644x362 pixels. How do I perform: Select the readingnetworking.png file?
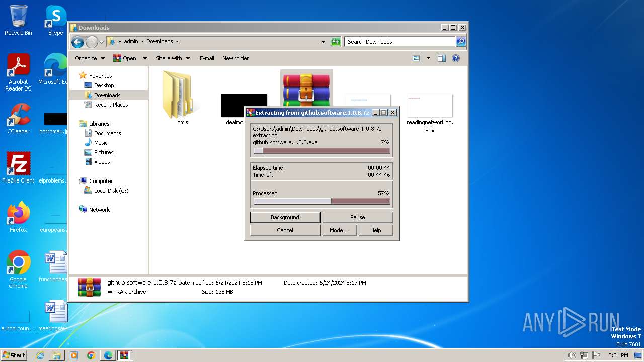(x=430, y=113)
